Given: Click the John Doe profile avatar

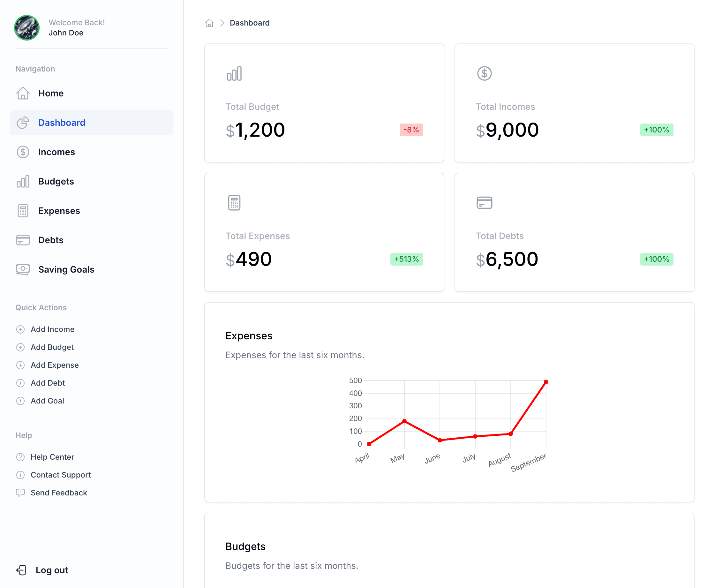Looking at the screenshot, I should pyautogui.click(x=27, y=28).
